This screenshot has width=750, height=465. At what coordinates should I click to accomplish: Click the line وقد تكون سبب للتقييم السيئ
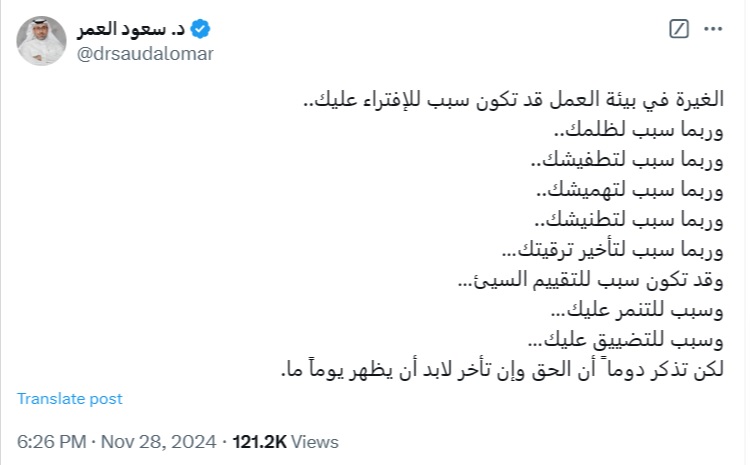(591, 280)
